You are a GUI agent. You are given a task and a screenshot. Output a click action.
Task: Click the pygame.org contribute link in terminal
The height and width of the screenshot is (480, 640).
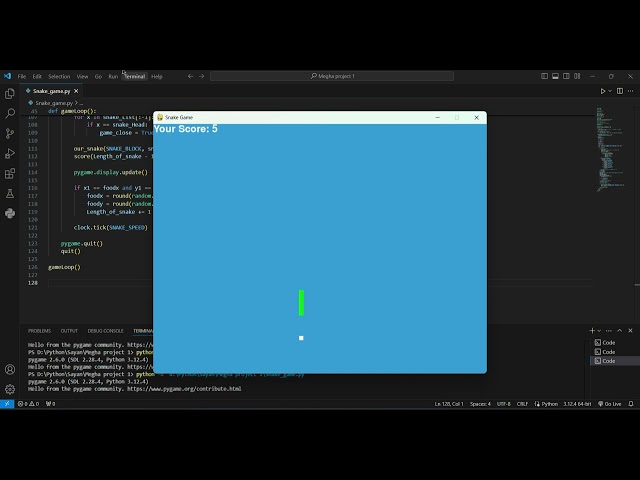point(184,389)
